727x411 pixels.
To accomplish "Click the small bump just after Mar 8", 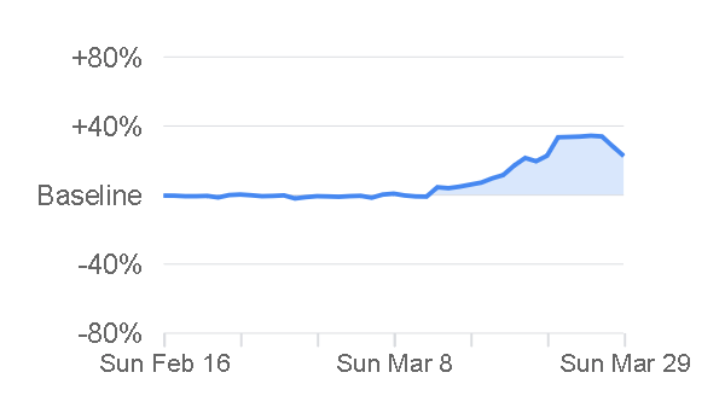I will [x=438, y=187].
